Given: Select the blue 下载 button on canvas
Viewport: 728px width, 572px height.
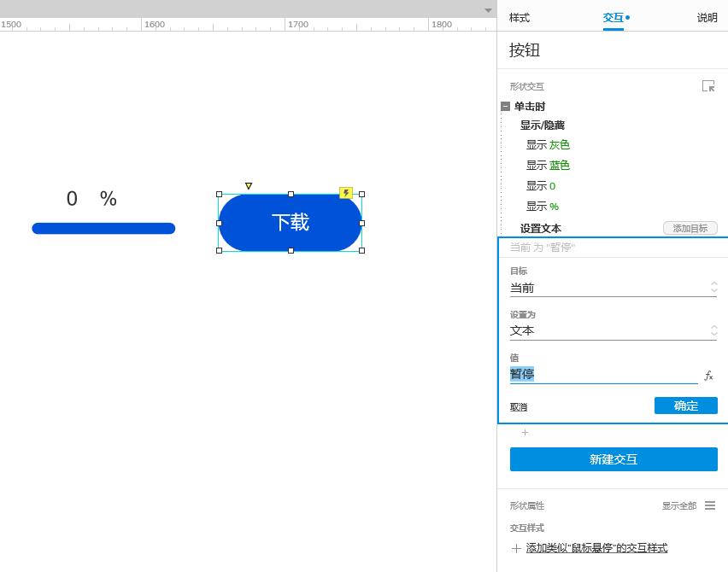Looking at the screenshot, I should coord(291,223).
